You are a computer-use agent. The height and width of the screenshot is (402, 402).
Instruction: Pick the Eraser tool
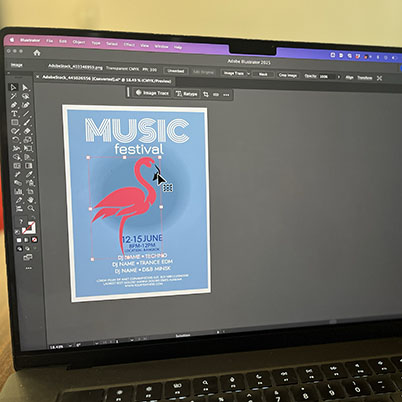click(x=27, y=131)
